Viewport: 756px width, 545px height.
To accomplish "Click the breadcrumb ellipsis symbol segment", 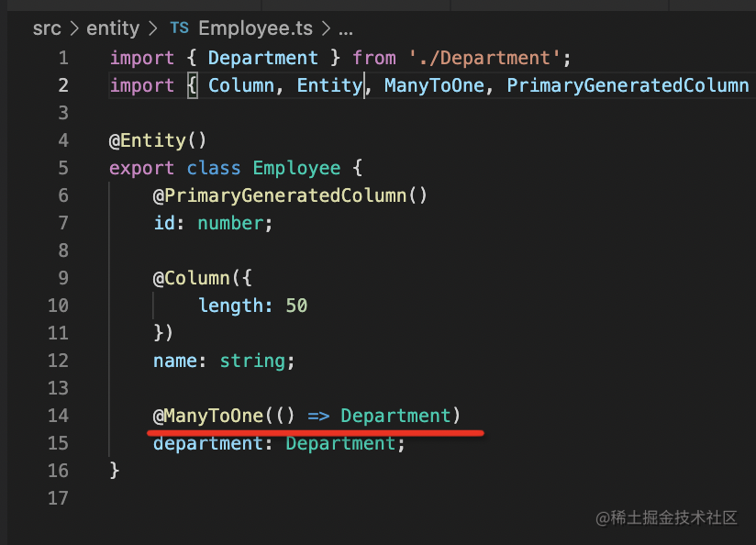I will (x=346, y=28).
